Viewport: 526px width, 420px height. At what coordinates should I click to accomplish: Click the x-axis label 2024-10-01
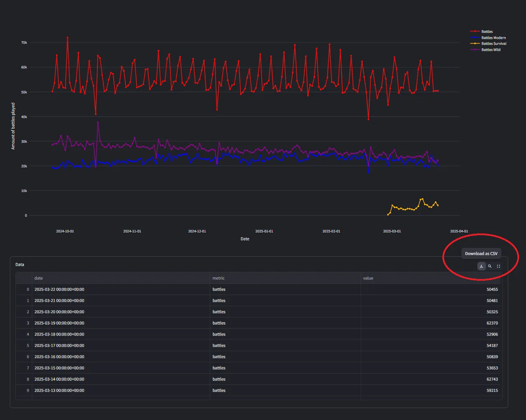coord(65,231)
